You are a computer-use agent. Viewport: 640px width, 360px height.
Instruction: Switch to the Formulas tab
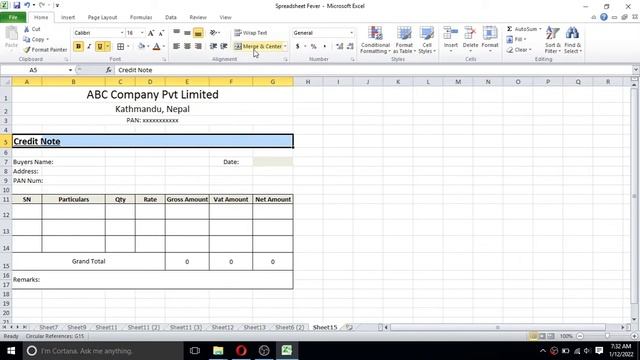point(141,18)
